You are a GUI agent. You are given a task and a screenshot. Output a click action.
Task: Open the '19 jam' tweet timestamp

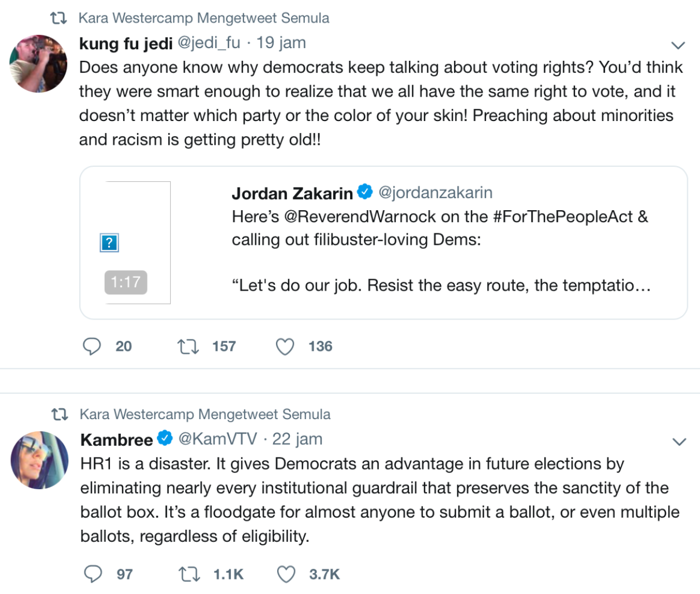pos(281,43)
